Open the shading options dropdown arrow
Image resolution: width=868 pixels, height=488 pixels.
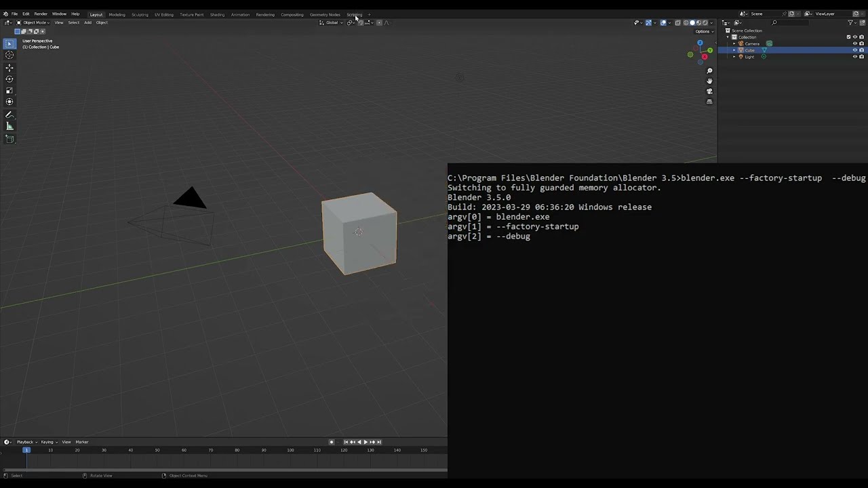coord(711,22)
